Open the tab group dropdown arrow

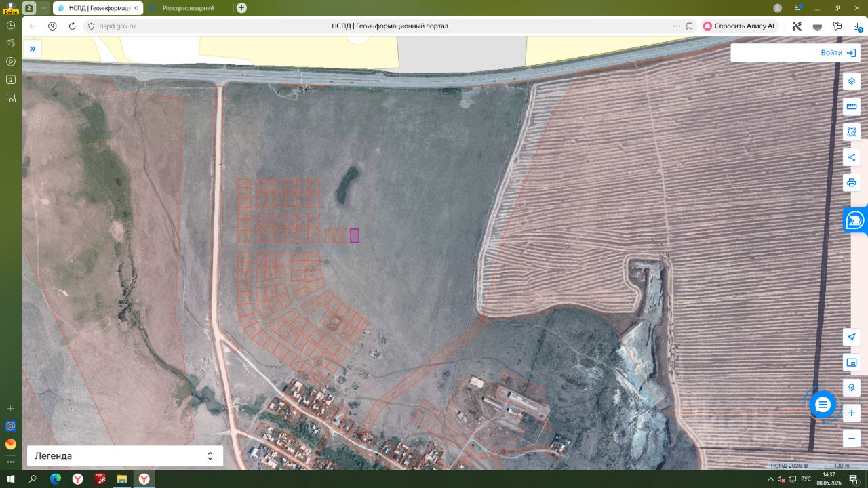44,8
